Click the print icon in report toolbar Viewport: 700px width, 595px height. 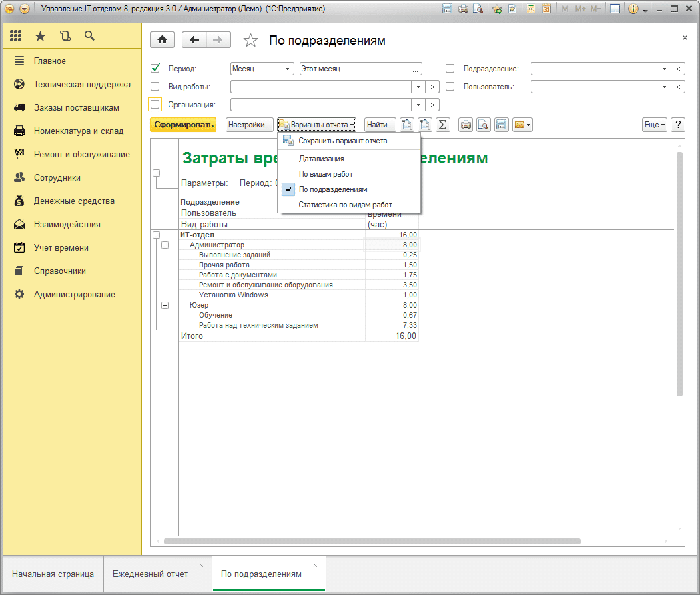tap(466, 125)
